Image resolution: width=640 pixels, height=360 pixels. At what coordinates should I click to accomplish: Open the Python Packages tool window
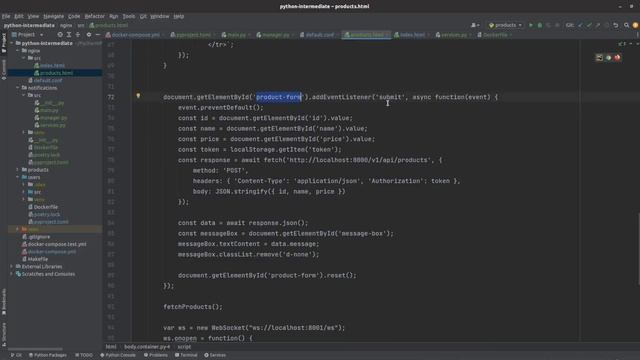[48, 355]
